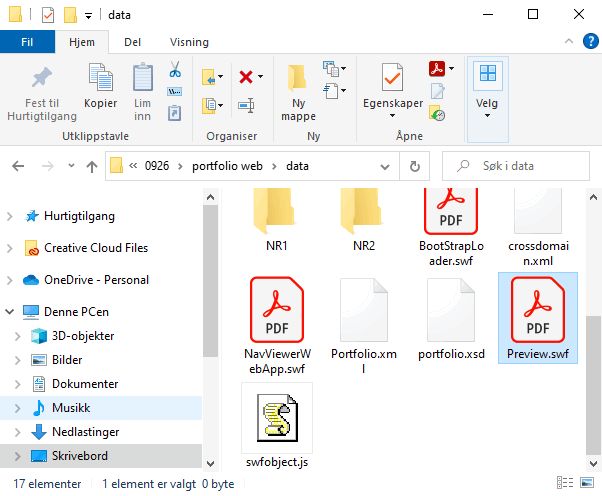
Task: Expand Creative Cloud Files node
Action: 10,248
